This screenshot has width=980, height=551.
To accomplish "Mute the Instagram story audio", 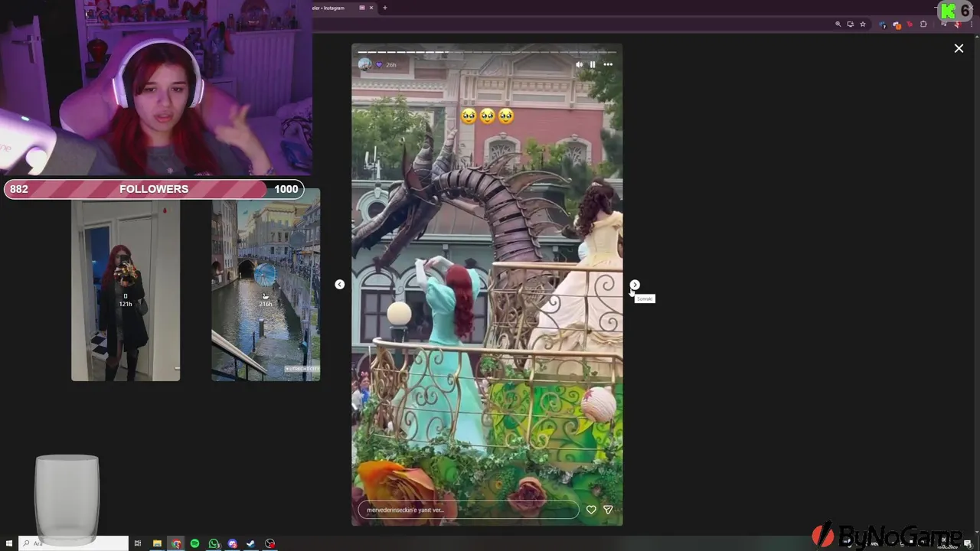I will pos(579,64).
